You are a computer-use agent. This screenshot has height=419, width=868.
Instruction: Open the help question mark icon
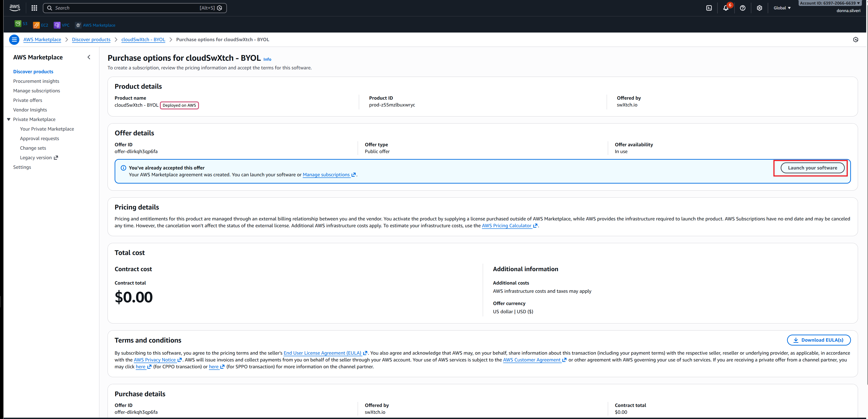pos(743,8)
